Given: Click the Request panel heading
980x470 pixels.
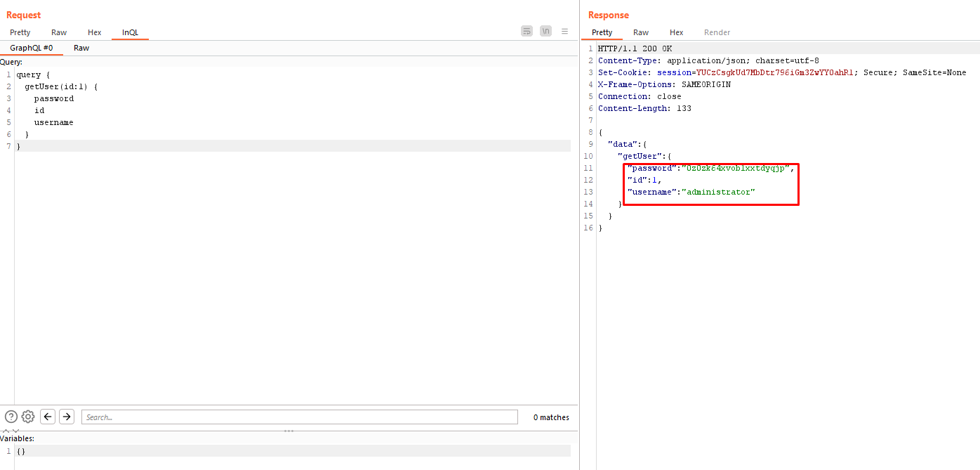Looking at the screenshot, I should (x=24, y=15).
